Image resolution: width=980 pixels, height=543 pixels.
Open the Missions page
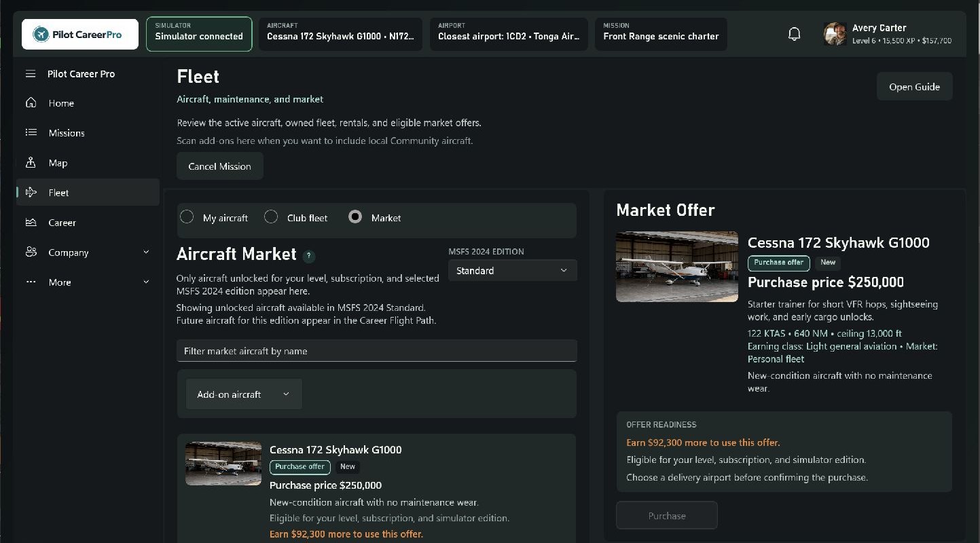[88, 133]
